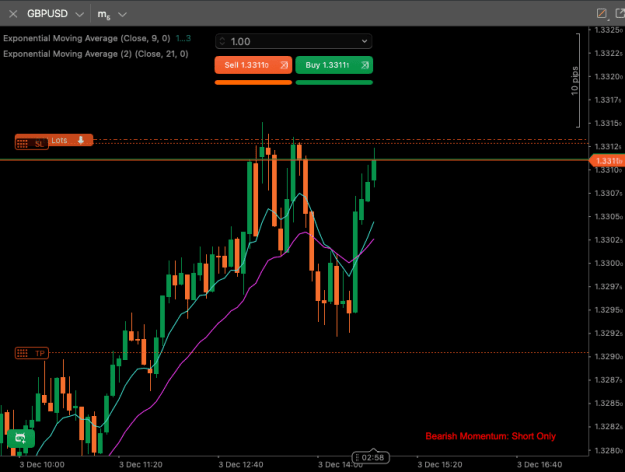This screenshot has height=472, width=625.
Task: Click the SL stop-loss line marker
Action: tap(31, 144)
